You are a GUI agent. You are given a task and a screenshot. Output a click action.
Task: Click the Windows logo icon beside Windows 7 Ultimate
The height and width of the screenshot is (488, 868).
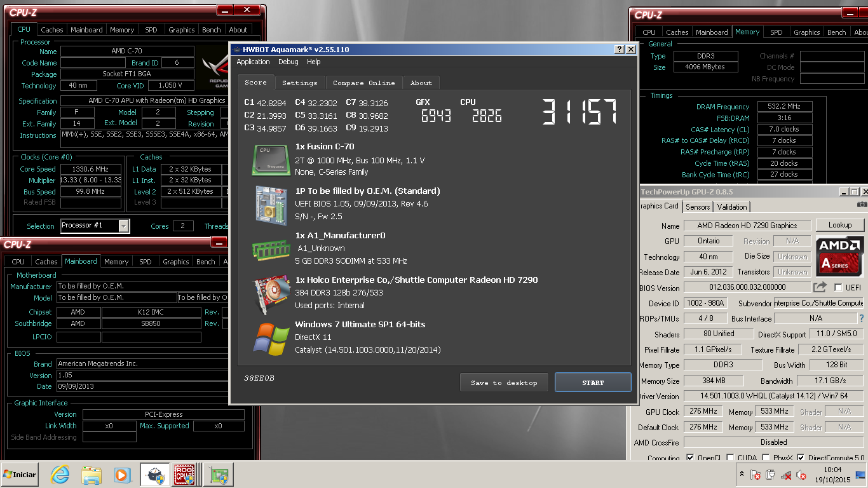point(271,339)
